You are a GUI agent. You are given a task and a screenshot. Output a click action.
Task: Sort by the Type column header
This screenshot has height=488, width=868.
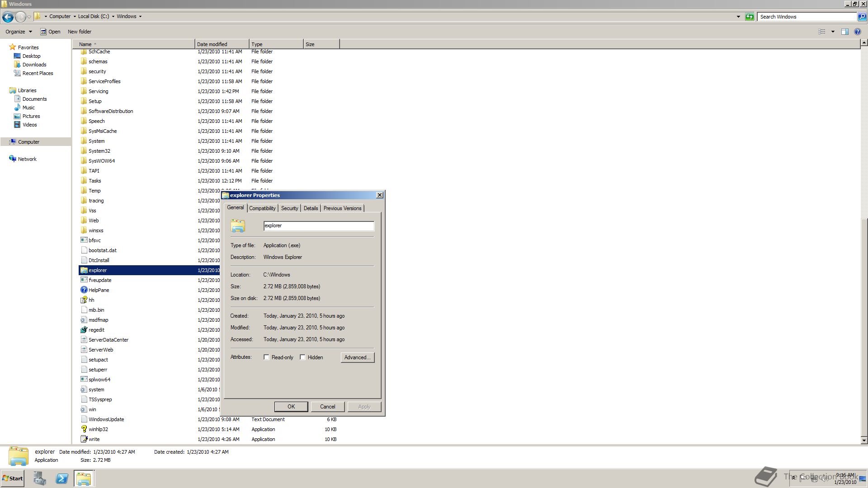pyautogui.click(x=276, y=44)
